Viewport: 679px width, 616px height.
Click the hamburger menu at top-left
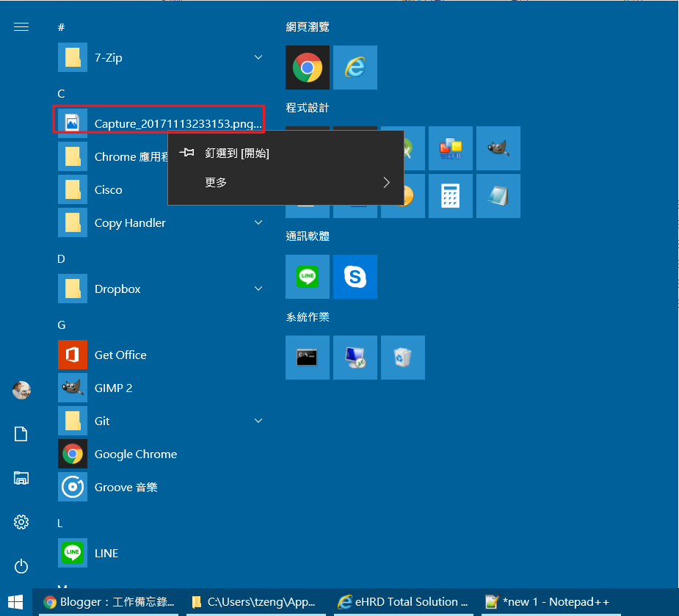click(x=21, y=27)
